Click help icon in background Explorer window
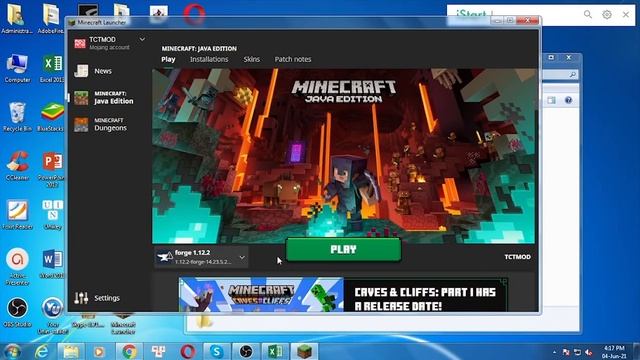This screenshot has height=360, width=640. tap(568, 100)
